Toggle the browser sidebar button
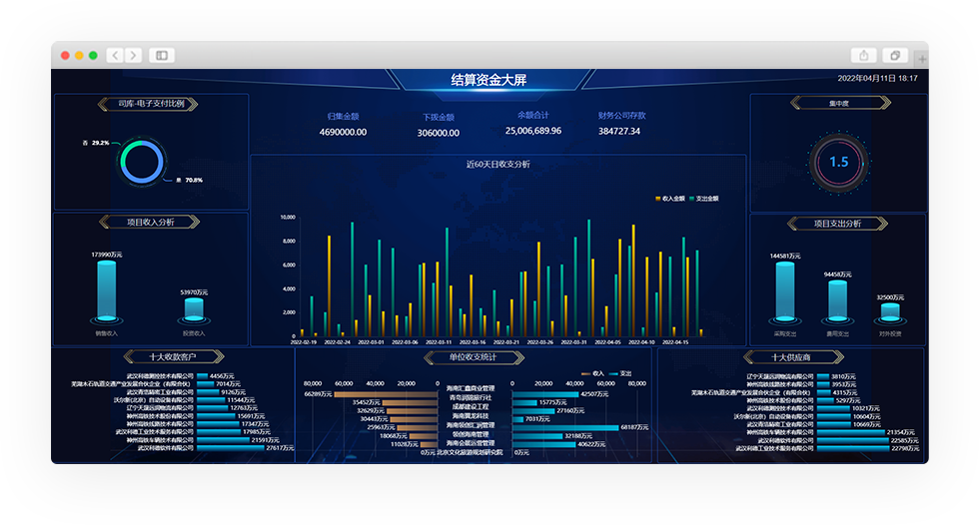980x525 pixels. 161,55
